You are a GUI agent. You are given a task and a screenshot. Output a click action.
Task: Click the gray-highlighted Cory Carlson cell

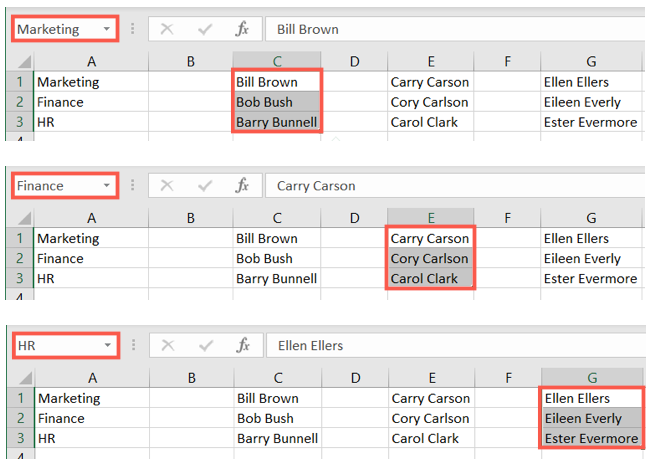click(429, 259)
